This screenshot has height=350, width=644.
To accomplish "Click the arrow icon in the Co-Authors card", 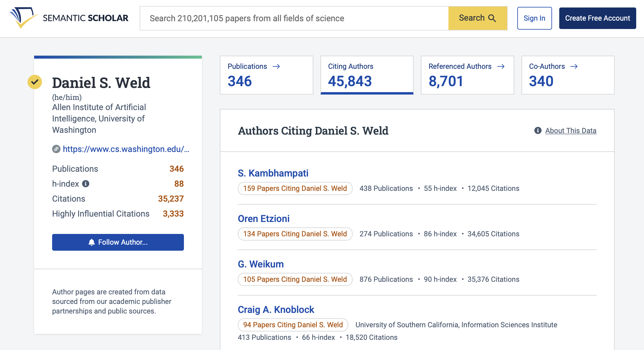I will (x=575, y=66).
